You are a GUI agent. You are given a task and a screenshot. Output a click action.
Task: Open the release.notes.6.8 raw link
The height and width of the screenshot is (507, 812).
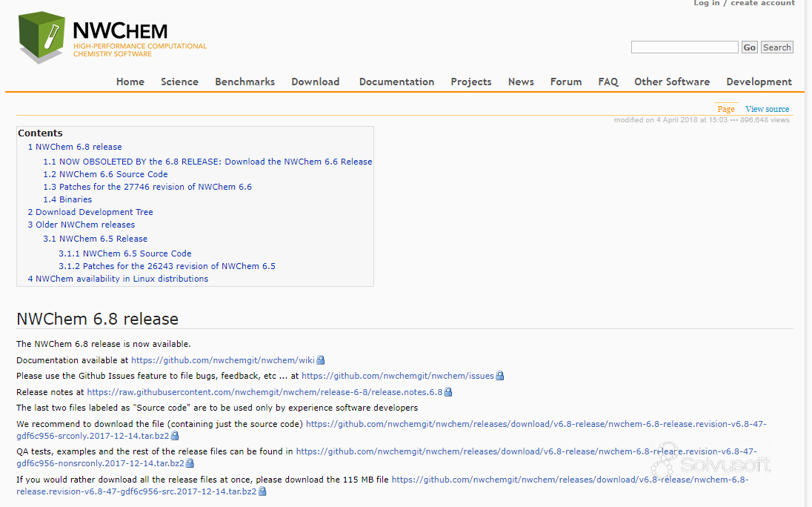[x=264, y=392]
